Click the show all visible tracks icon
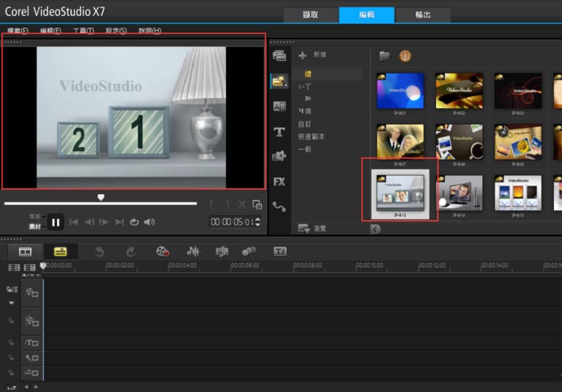This screenshot has height=392, width=562. tap(14, 267)
